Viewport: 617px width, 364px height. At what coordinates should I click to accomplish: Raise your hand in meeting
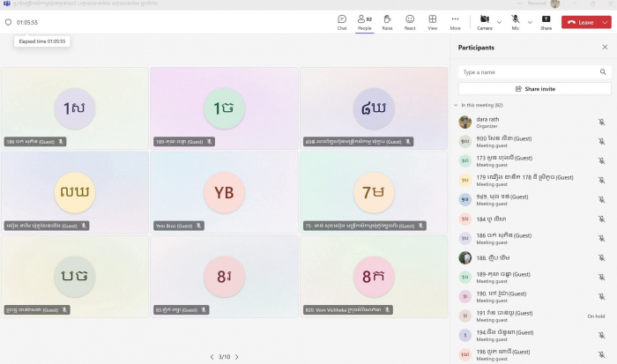387,21
